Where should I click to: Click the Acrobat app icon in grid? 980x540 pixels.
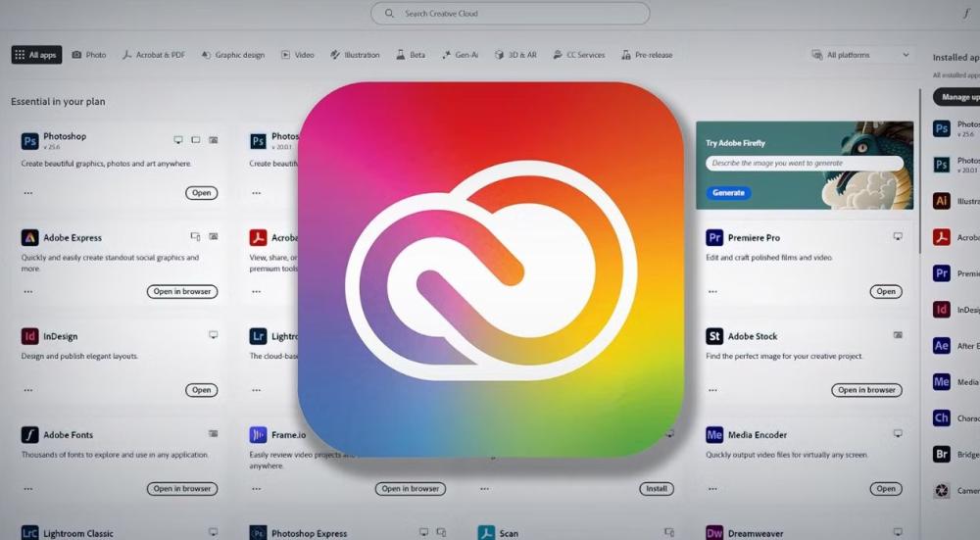[258, 237]
